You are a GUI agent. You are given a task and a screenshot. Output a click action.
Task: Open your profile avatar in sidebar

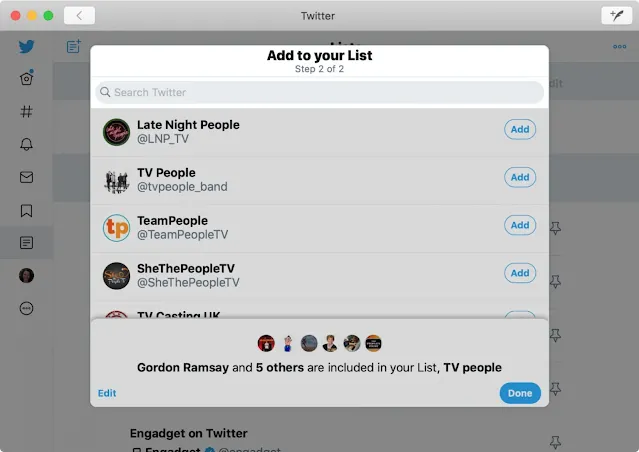(x=26, y=276)
